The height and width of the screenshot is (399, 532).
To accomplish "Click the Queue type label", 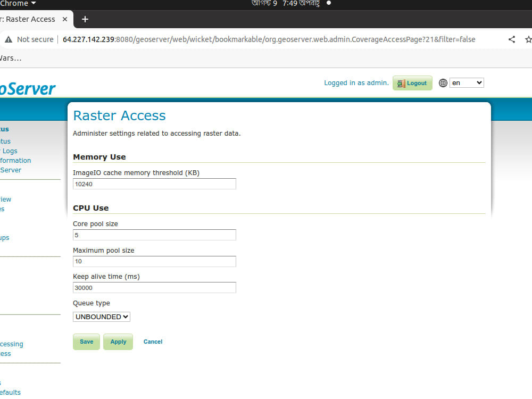I will [x=92, y=303].
